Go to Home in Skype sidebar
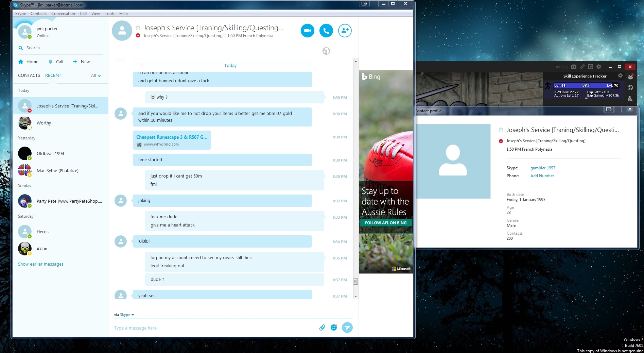This screenshot has height=353, width=644. point(28,62)
